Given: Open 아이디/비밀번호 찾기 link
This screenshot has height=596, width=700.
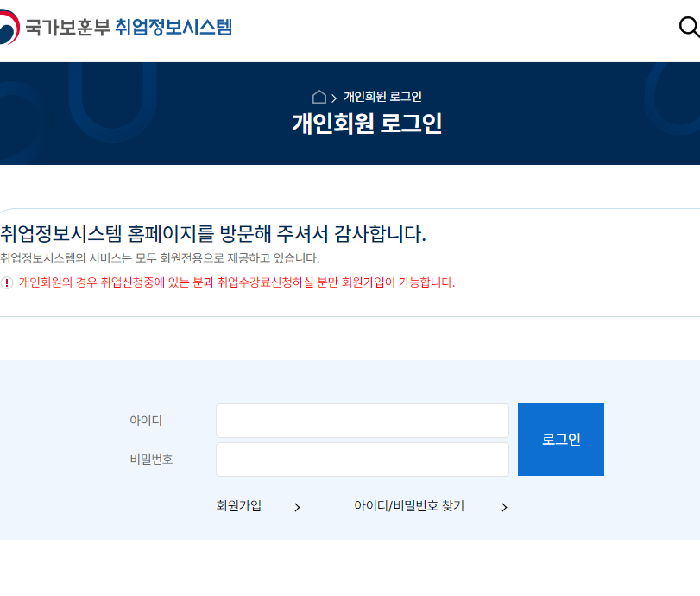Looking at the screenshot, I should point(409,506).
